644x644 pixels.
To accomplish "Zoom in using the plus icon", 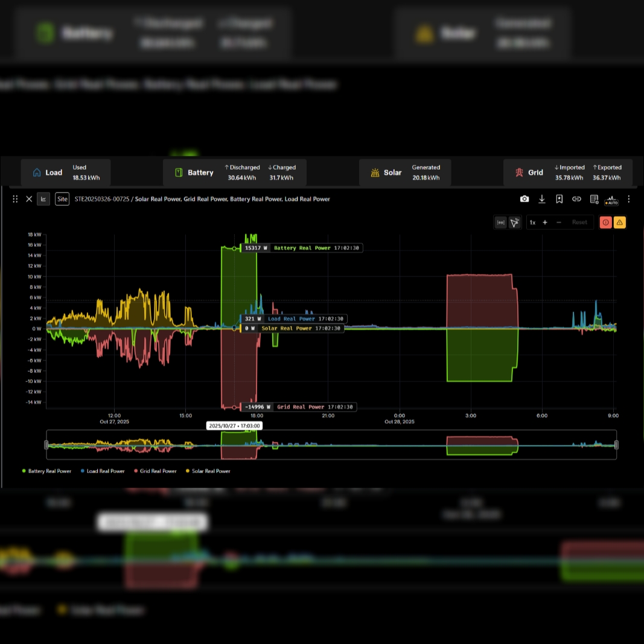I will [x=545, y=223].
